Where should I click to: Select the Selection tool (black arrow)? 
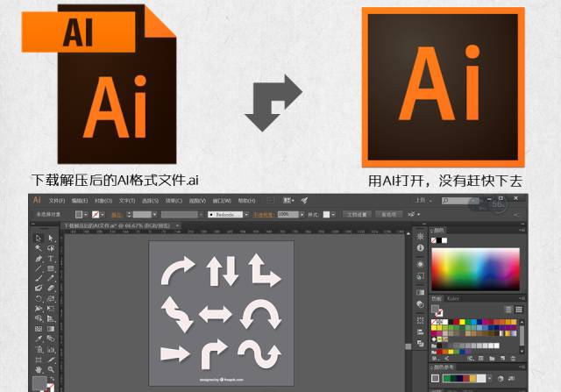pyautogui.click(x=39, y=238)
